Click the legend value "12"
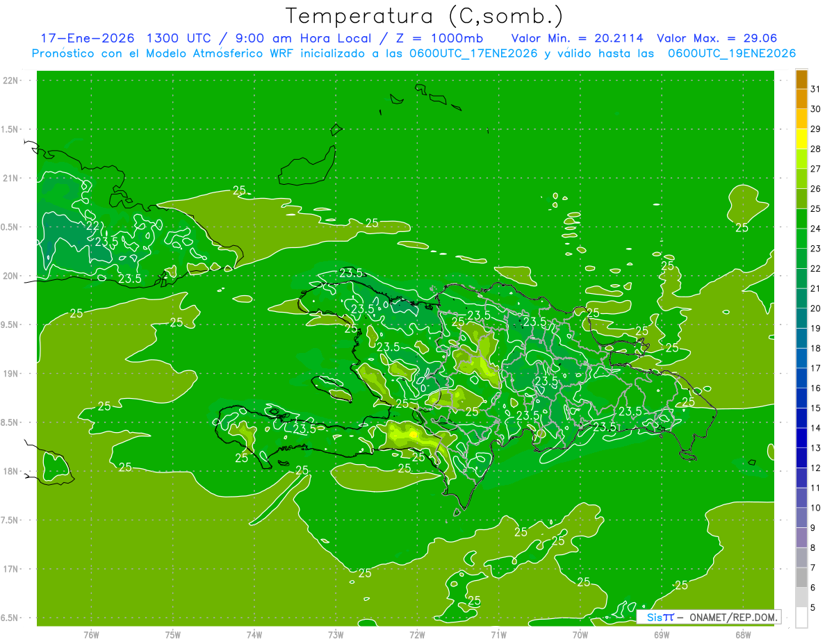The image size is (834, 644). click(x=816, y=468)
